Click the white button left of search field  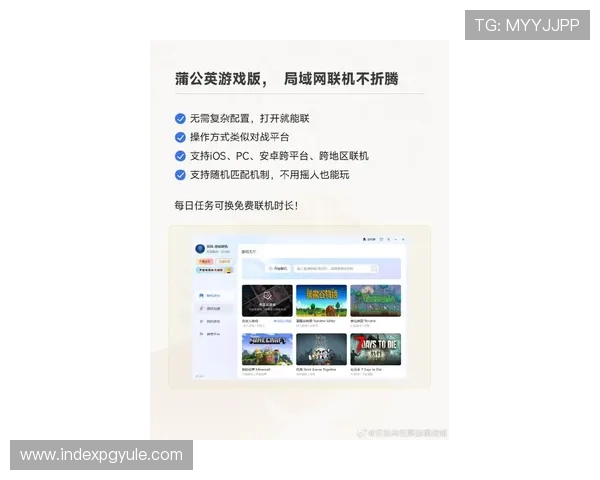pos(278,268)
